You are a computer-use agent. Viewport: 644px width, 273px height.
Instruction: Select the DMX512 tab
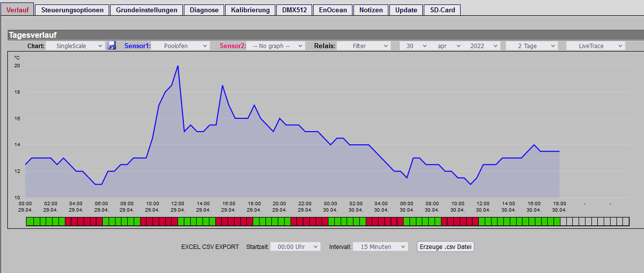(294, 10)
